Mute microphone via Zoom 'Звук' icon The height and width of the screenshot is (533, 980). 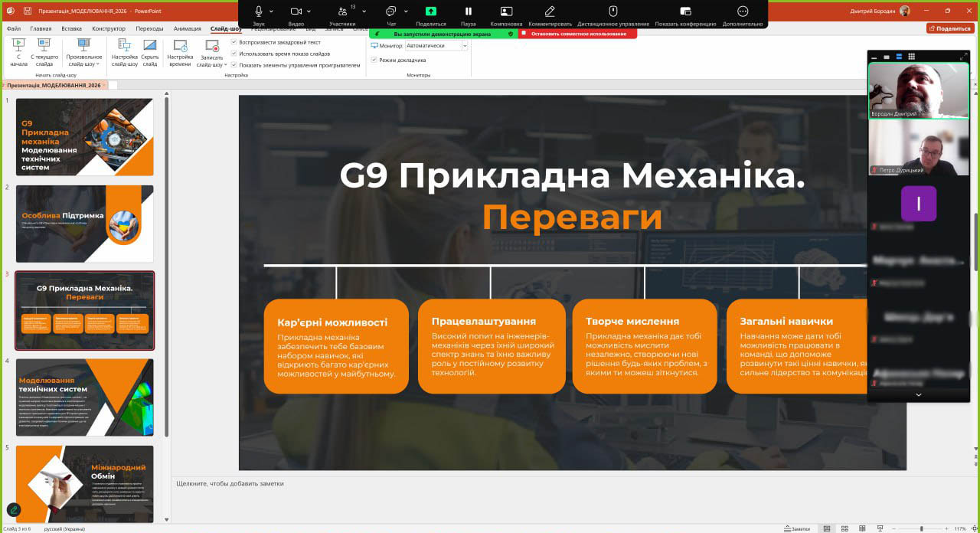pyautogui.click(x=259, y=12)
